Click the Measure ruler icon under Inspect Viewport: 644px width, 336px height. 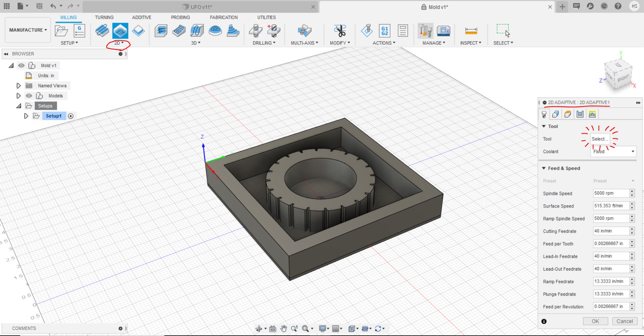471,31
